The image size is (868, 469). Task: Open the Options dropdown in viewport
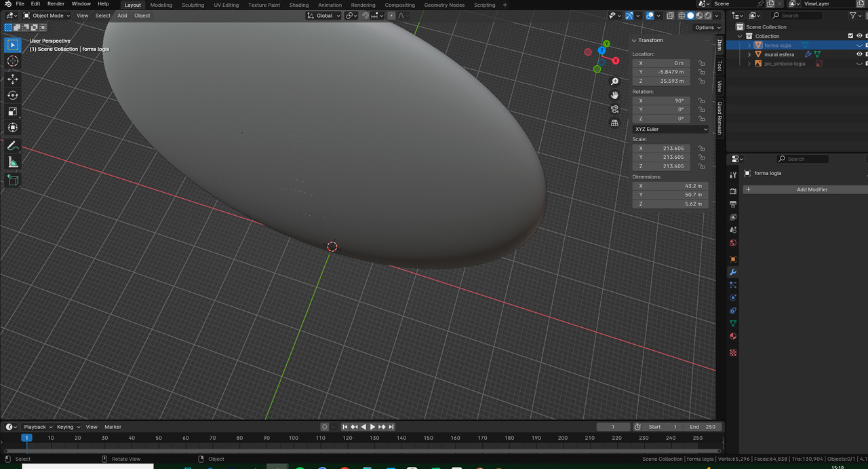pyautogui.click(x=707, y=28)
